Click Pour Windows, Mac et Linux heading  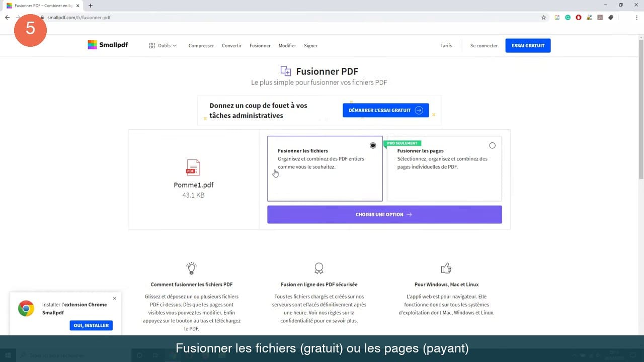pyautogui.click(x=446, y=285)
